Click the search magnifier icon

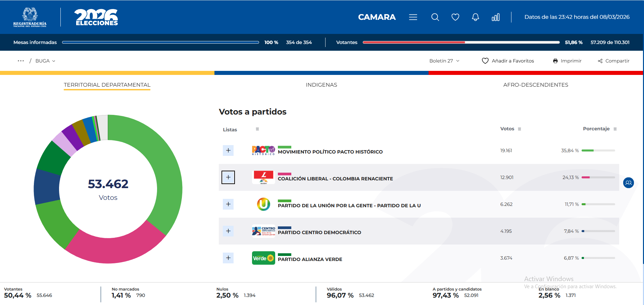click(435, 17)
